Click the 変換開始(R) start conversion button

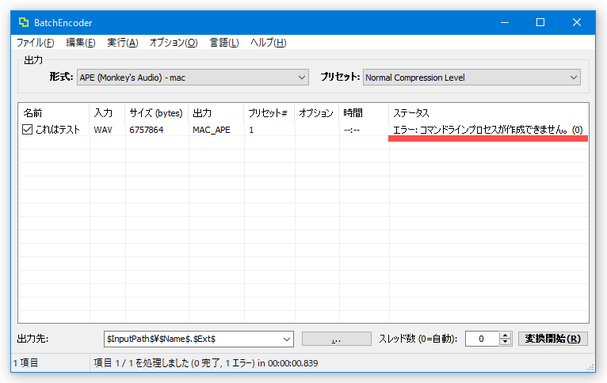coord(553,339)
